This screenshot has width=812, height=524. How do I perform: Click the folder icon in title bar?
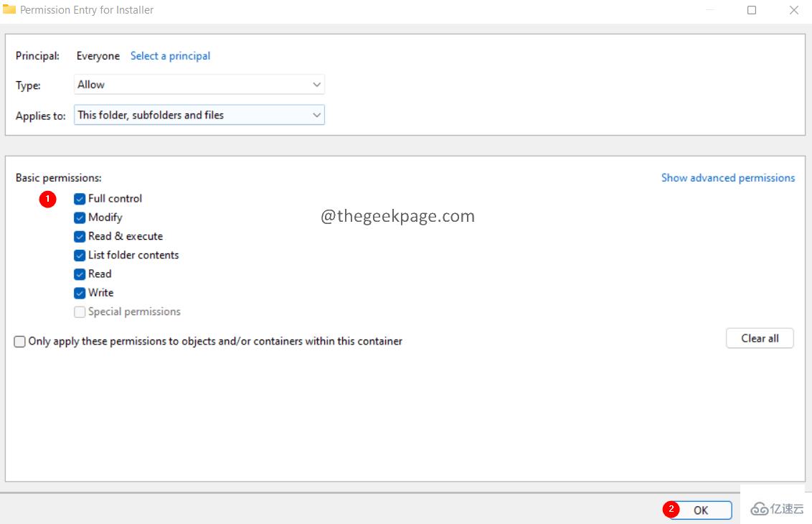9,10
